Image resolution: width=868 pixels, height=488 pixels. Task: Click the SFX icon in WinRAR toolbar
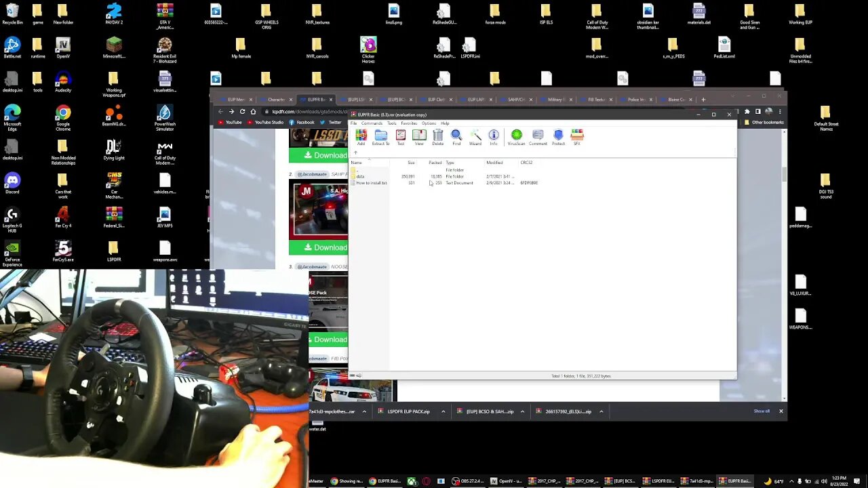coord(577,138)
